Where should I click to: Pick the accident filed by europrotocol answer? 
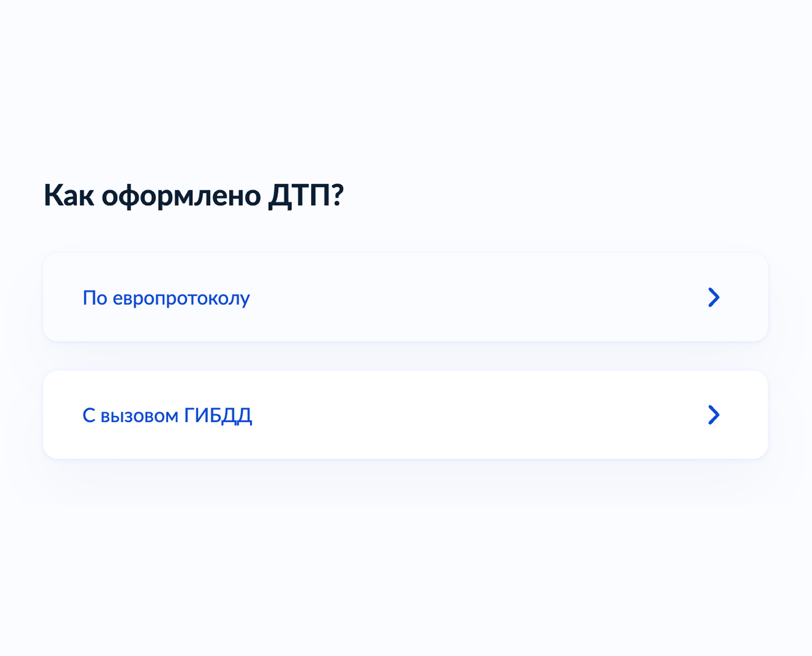(405, 298)
